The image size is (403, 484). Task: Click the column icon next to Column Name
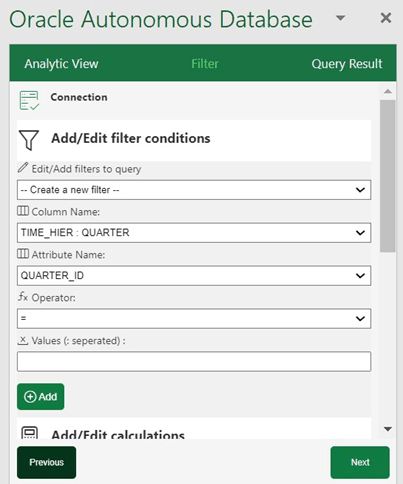(x=23, y=211)
